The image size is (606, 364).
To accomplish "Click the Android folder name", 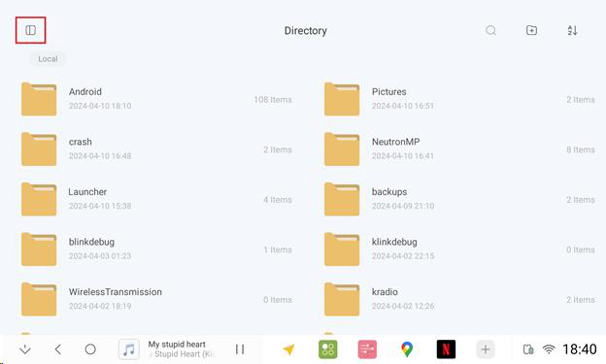I will coord(85,92).
